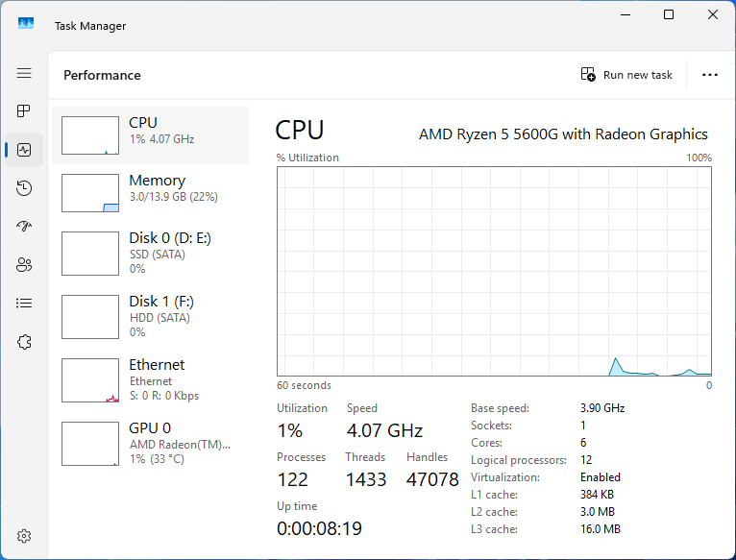The width and height of the screenshot is (736, 560).
Task: Click the L1 cache 384 KB value
Action: (x=597, y=495)
